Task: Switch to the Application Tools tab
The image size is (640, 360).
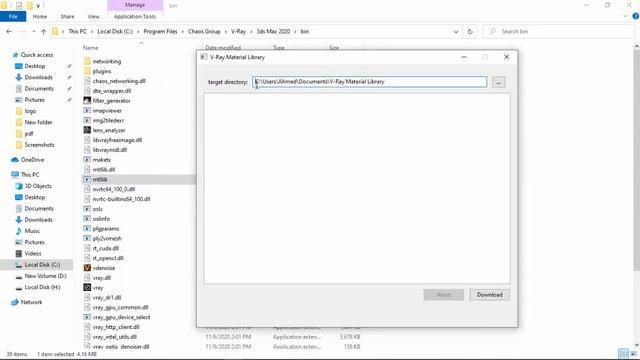Action: point(135,16)
